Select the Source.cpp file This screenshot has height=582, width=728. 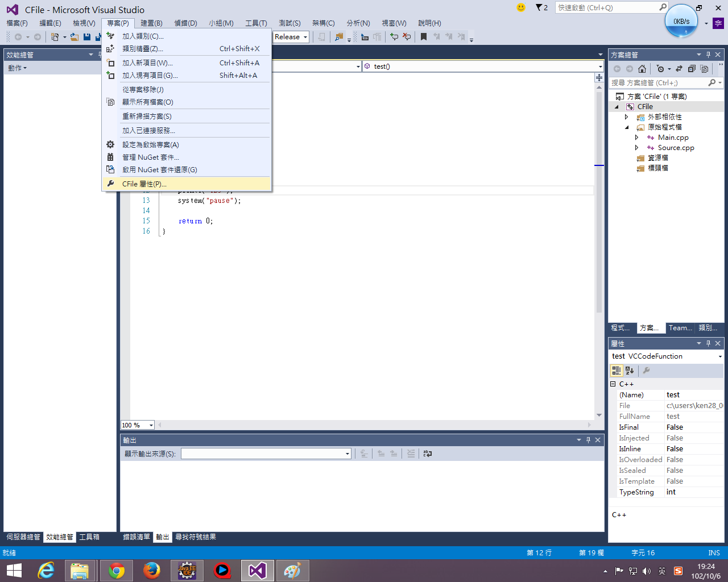676,148
